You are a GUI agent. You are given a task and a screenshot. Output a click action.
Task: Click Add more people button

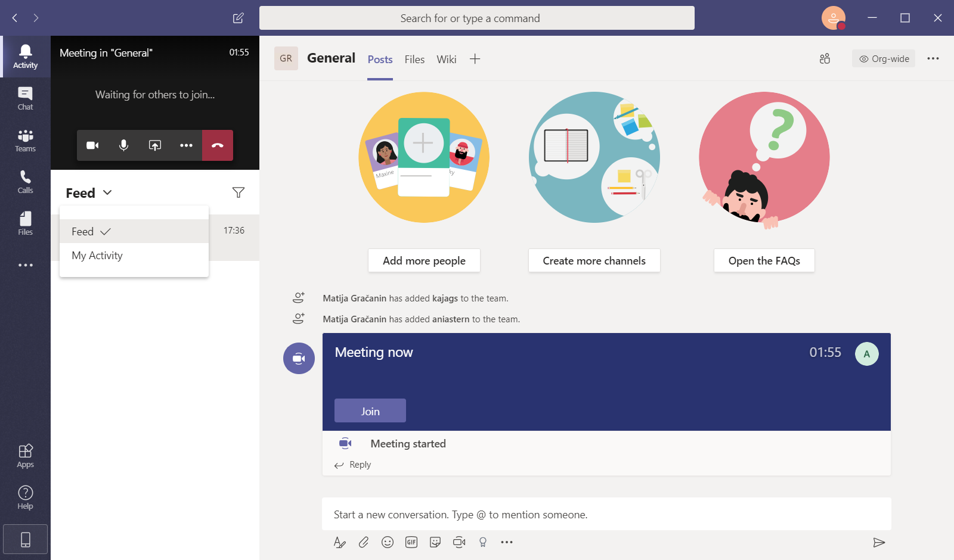pyautogui.click(x=424, y=260)
